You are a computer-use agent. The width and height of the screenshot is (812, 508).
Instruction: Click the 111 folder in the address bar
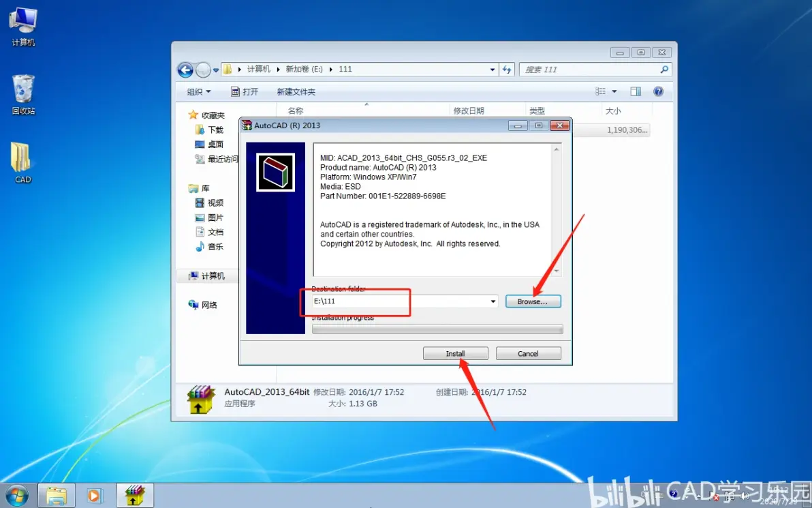tap(345, 70)
